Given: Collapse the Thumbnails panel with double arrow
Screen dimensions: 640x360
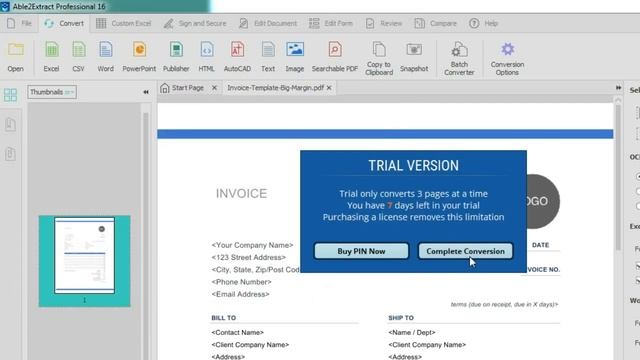Looking at the screenshot, I should (146, 92).
